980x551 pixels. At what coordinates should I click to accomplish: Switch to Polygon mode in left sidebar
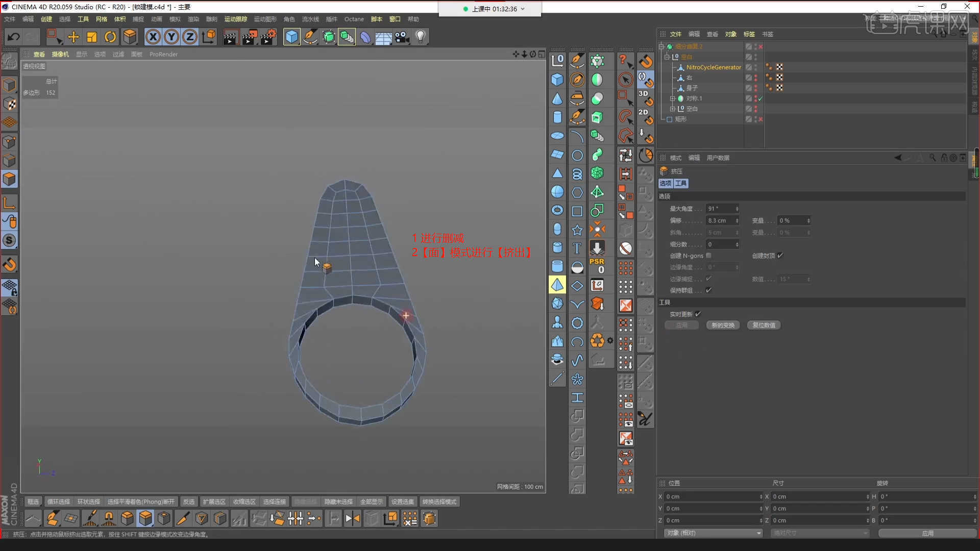9,179
